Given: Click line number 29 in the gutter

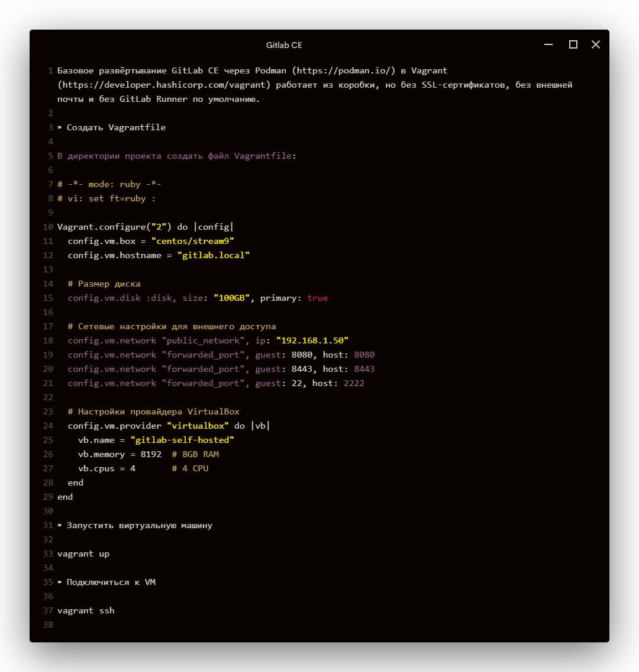Looking at the screenshot, I should (48, 497).
